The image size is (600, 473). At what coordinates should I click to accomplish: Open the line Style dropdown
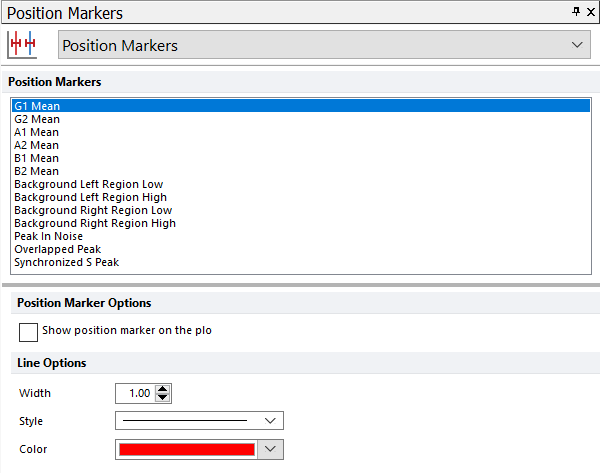click(x=199, y=421)
